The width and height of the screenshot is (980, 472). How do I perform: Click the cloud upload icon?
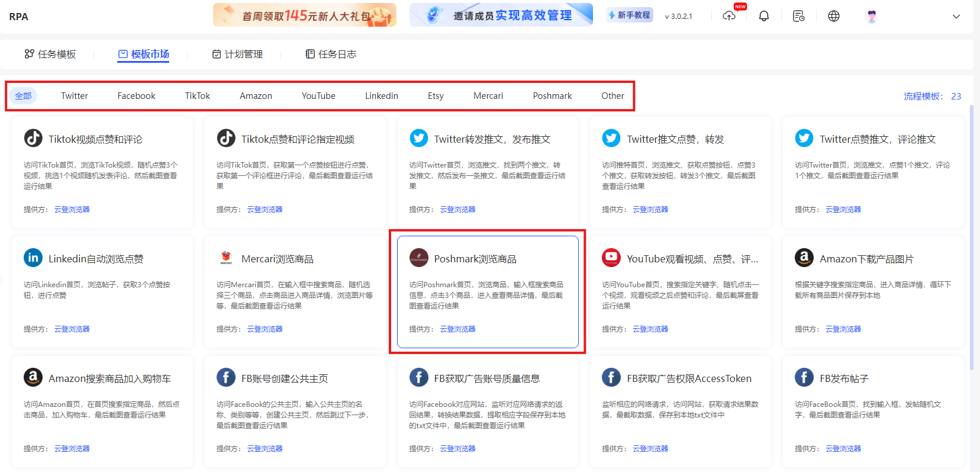pos(729,16)
